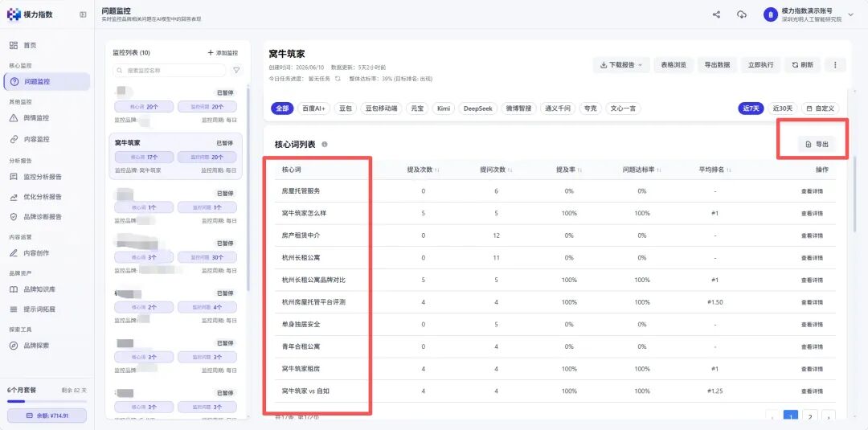This screenshot has width=868, height=430.
Task: Open the three-dot more options menu
Action: tap(835, 65)
